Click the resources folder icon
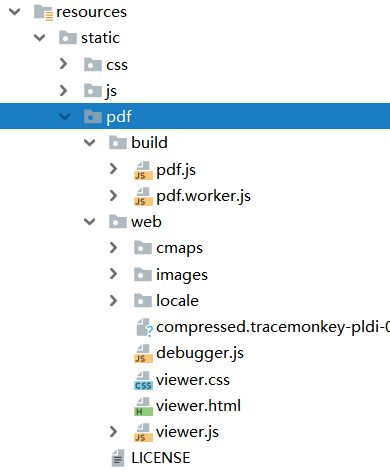Screen dimensions: 390x472 pos(43,13)
